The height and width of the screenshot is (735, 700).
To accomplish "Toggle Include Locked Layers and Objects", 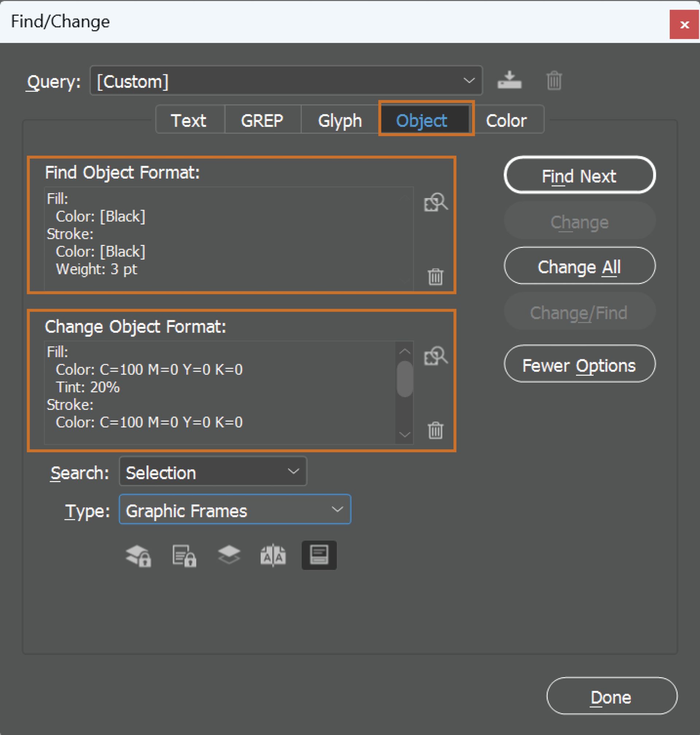I will pyautogui.click(x=139, y=556).
